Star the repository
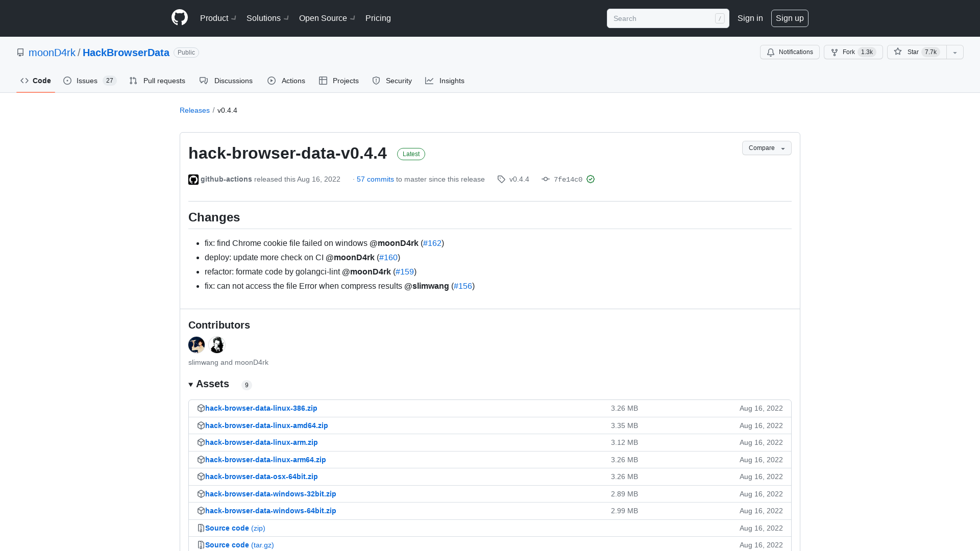The image size is (980, 551). click(917, 52)
